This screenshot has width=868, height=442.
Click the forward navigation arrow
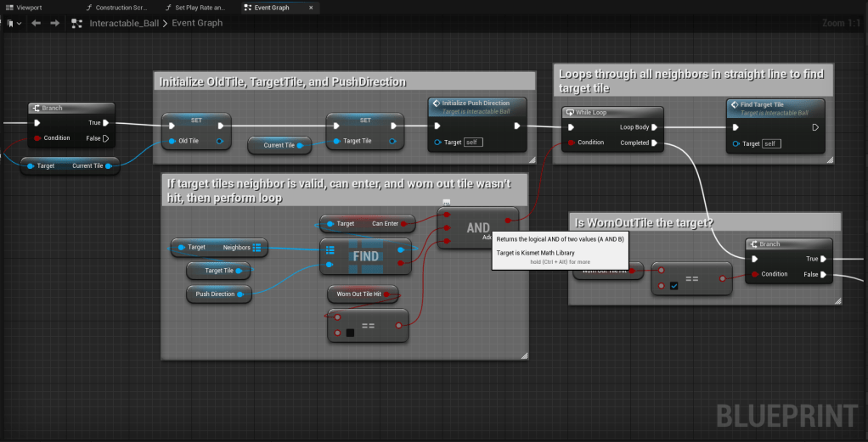(x=54, y=23)
